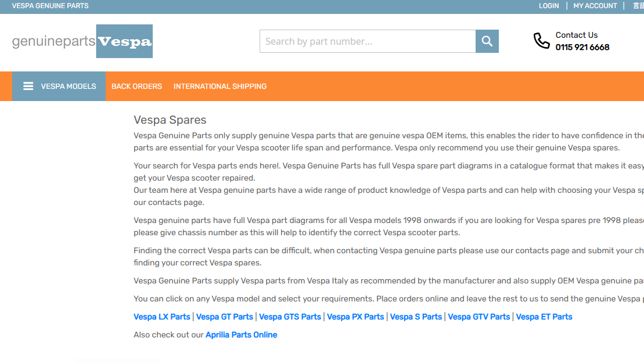Click the phone icon beside Contact Us
644x363 pixels.
541,41
